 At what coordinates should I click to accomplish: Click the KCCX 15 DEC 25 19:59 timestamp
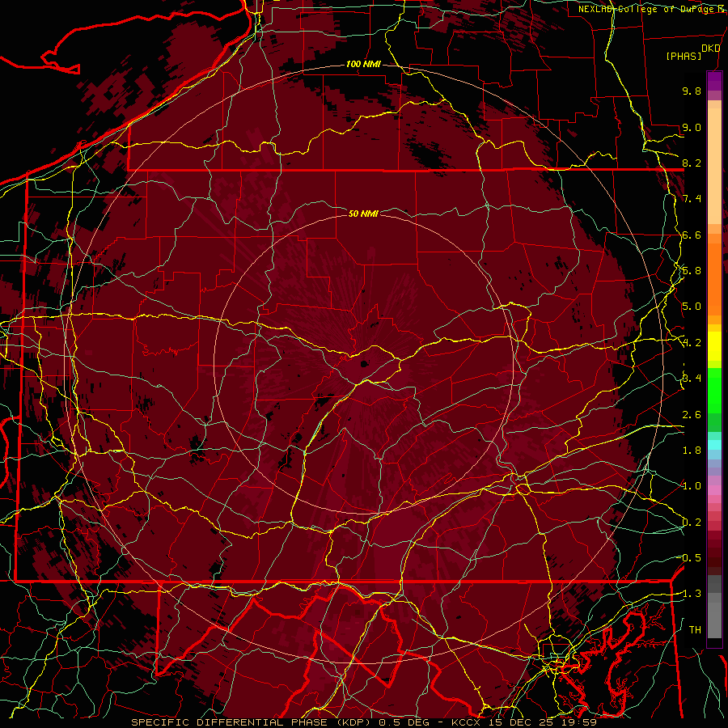[x=523, y=722]
